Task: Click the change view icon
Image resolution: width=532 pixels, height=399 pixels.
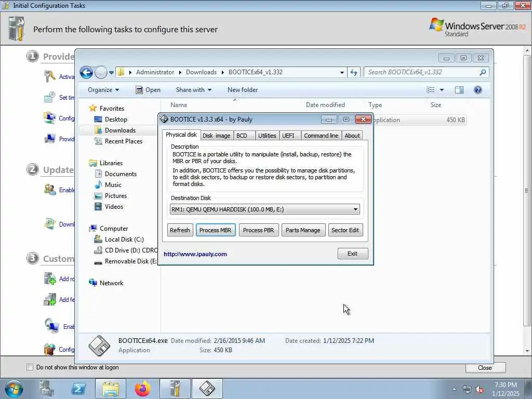Action: 431,90
